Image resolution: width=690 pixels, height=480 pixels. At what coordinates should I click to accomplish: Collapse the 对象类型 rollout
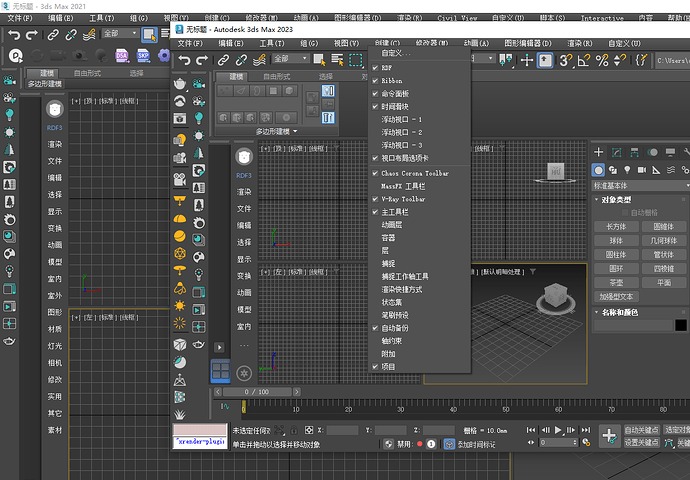pyautogui.click(x=597, y=200)
